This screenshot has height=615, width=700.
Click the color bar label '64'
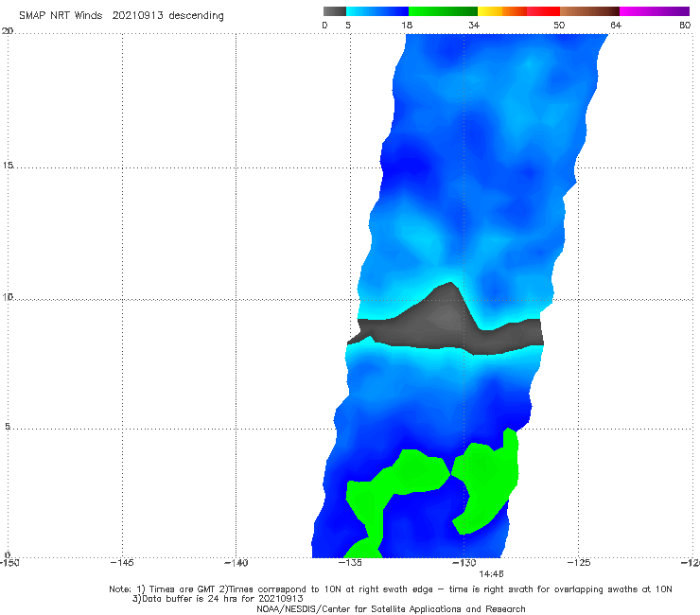[x=616, y=26]
